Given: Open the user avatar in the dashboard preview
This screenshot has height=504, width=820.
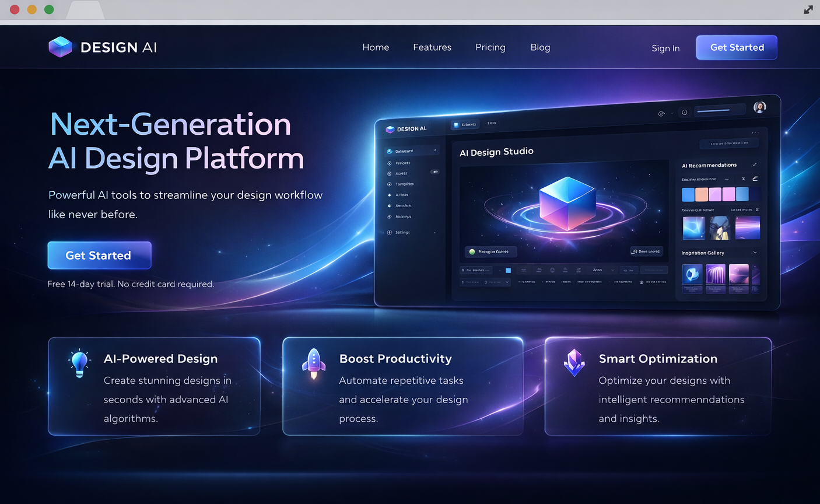Looking at the screenshot, I should coord(759,107).
